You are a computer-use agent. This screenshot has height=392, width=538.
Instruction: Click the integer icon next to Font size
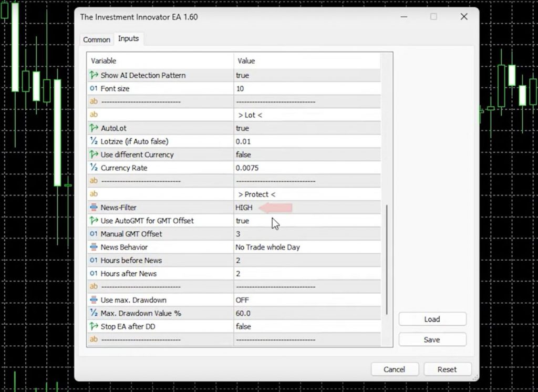(94, 88)
